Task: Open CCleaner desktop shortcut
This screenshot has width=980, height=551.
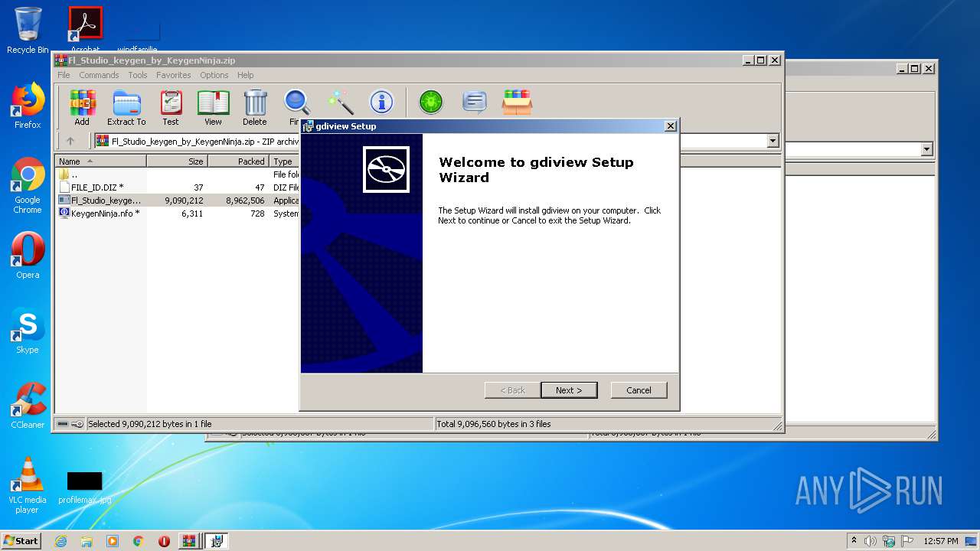Action: click(x=28, y=406)
